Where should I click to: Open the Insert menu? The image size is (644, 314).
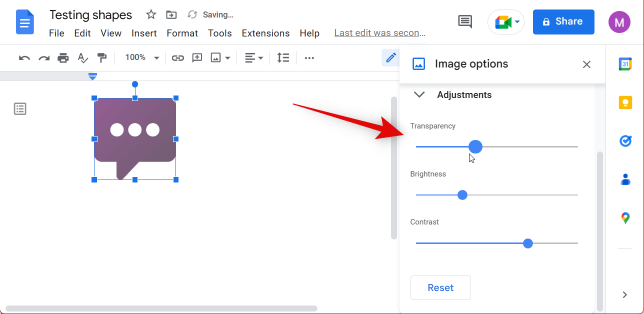[144, 33]
